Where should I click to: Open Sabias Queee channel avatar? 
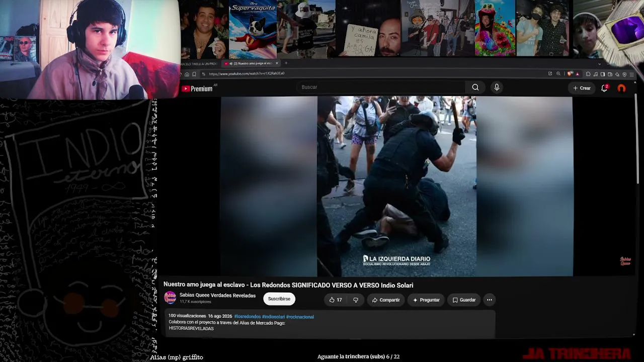point(170,298)
